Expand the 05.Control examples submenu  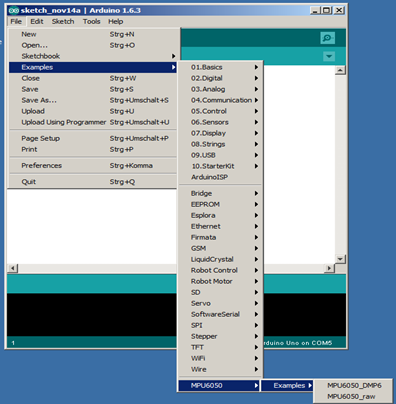(x=220, y=111)
